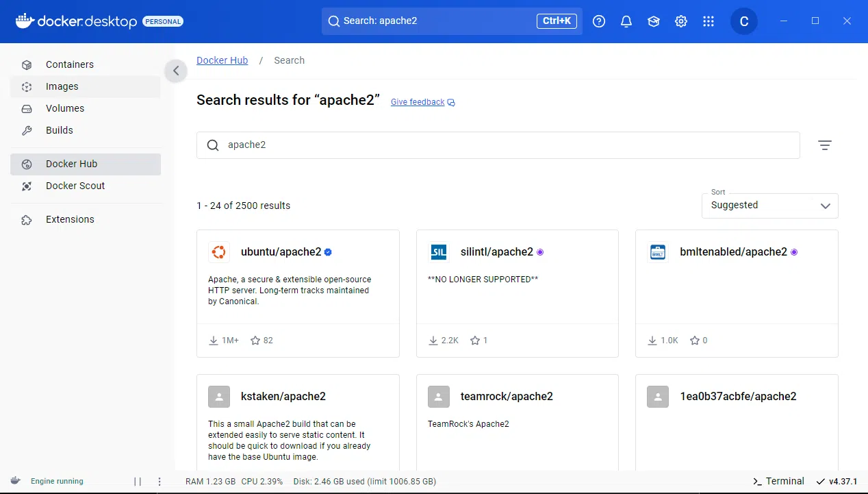Viewport: 868px width, 494px height.
Task: Open Docker Desktop settings gear
Action: click(x=680, y=21)
